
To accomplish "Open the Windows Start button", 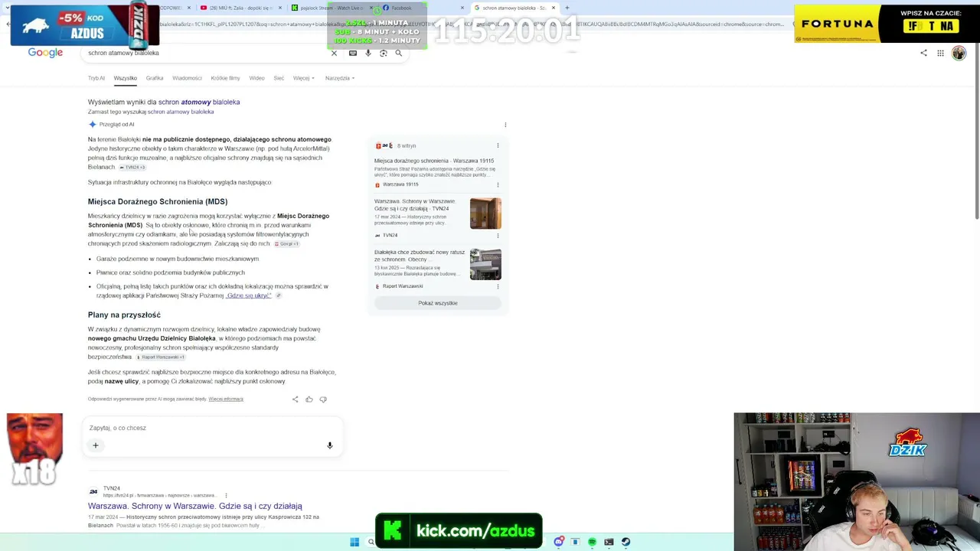I will (354, 542).
